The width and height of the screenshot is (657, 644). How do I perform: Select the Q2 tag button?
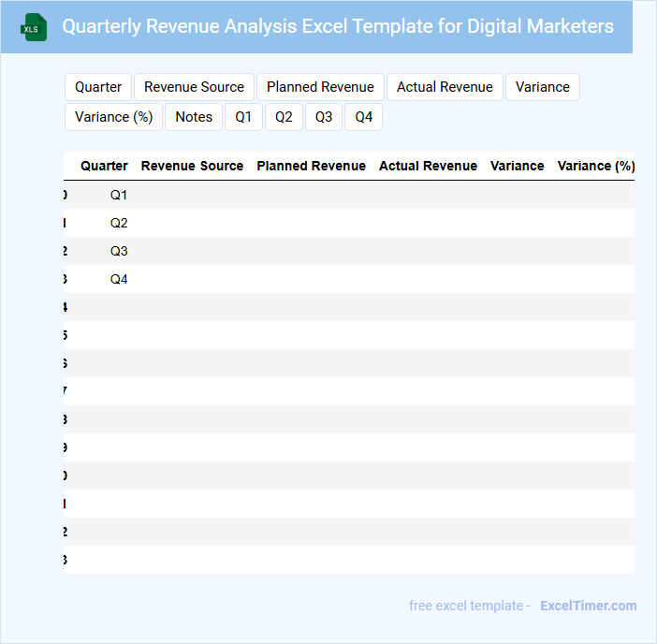pyautogui.click(x=284, y=117)
